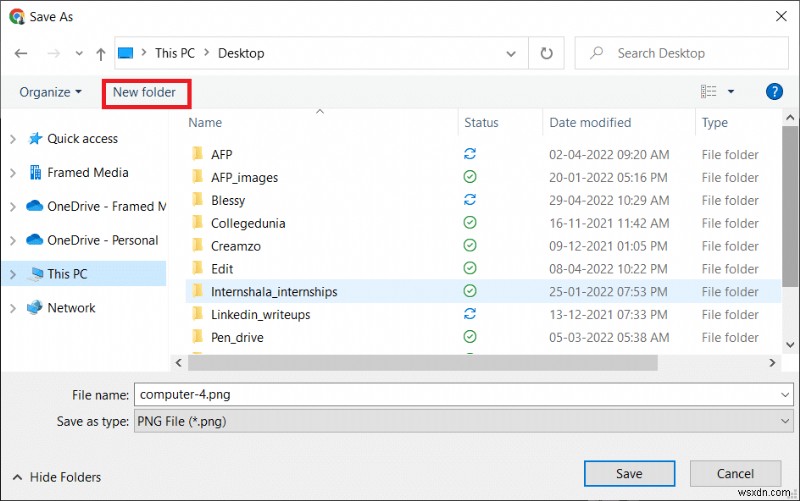The image size is (800, 501).
Task: Change view layout icon
Action: 709,91
